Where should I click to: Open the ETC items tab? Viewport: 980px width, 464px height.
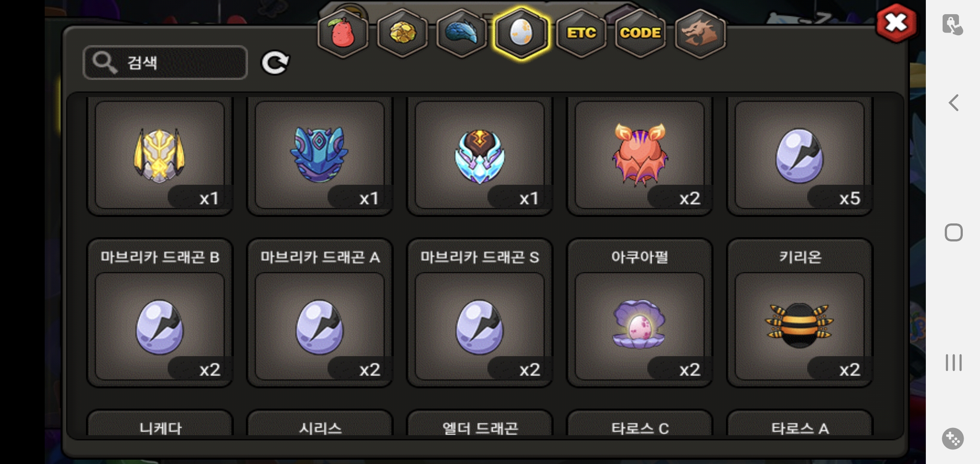pos(581,34)
